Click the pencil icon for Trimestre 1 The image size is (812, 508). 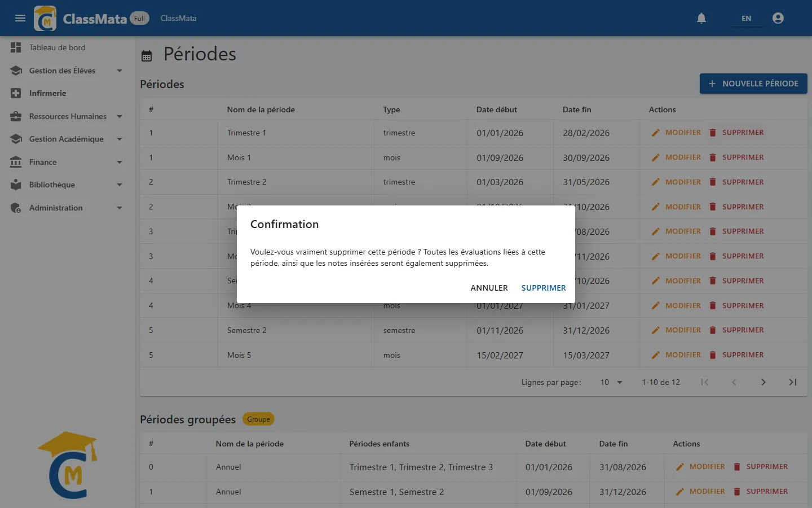click(655, 133)
